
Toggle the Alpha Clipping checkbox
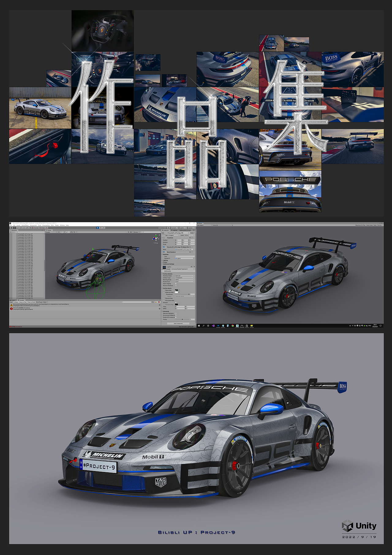click(176, 283)
